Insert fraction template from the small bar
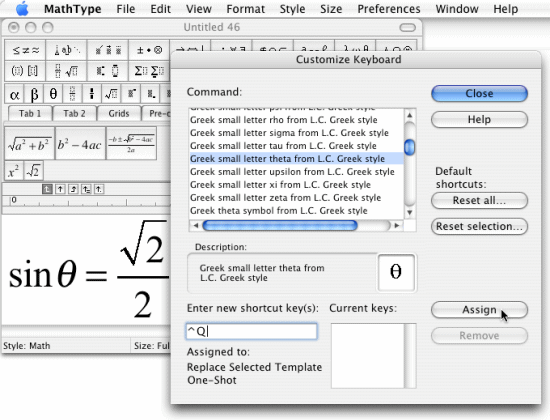550x420 pixels. tap(73, 94)
